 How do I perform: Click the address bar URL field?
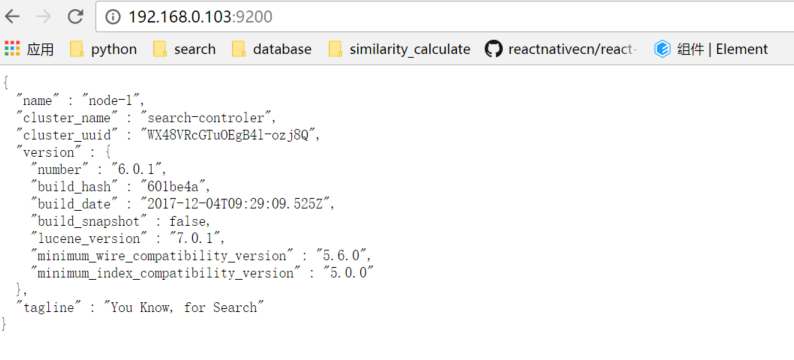(x=446, y=17)
